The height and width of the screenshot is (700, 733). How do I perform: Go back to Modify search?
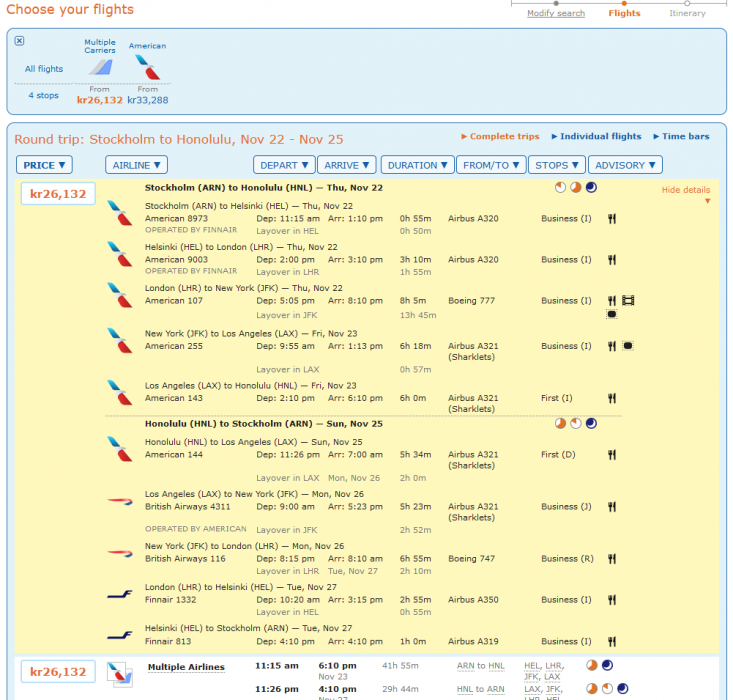(556, 14)
